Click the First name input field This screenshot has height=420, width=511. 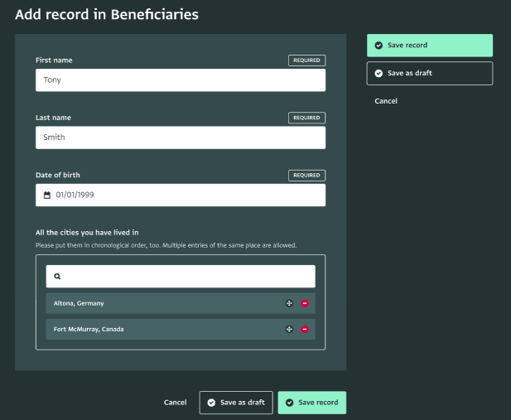[x=180, y=80]
